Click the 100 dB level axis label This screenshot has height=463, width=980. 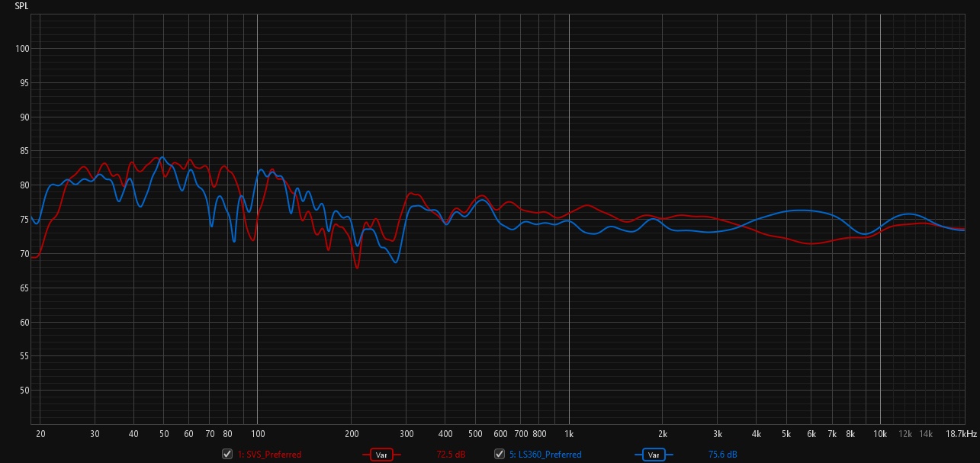(22, 49)
